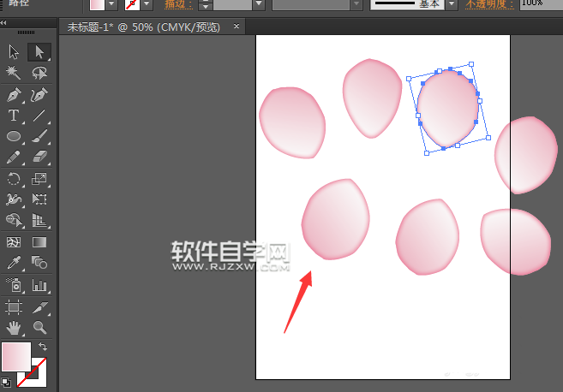Select the Mesh tool
This screenshot has width=563, height=392.
pyautogui.click(x=14, y=242)
